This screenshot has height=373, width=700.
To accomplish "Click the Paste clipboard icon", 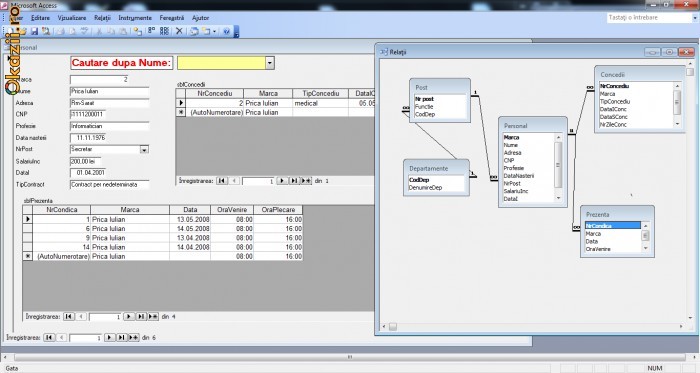I will pos(123,31).
